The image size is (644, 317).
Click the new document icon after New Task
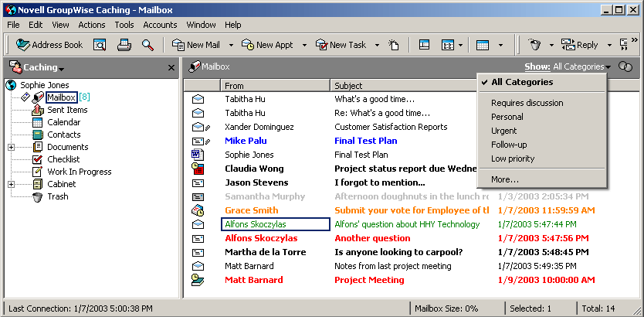(x=394, y=45)
